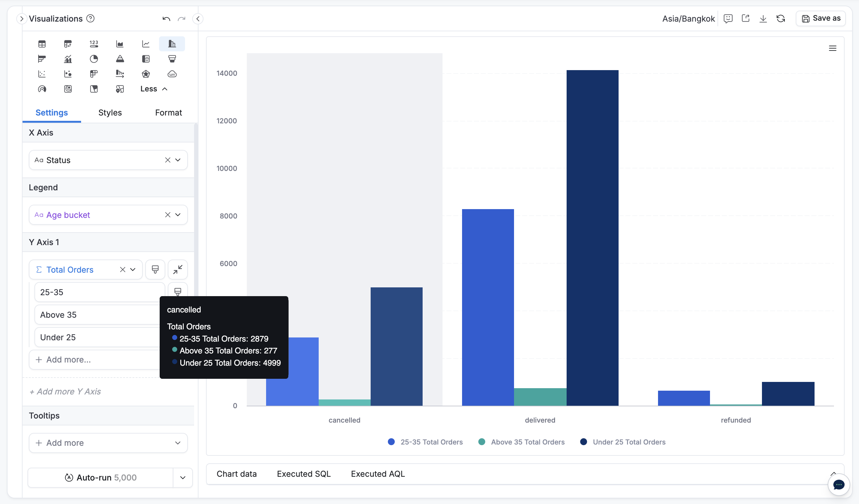Switch to the radar chart icon
This screenshot has height=504, width=859.
click(146, 74)
